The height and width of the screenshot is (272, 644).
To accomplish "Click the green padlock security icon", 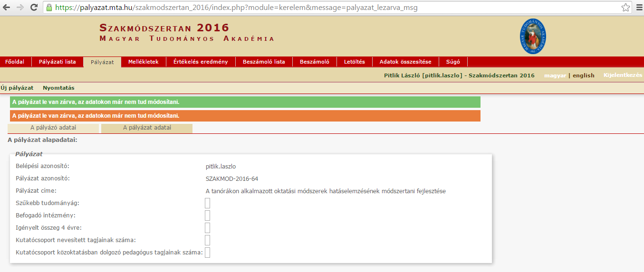I will pyautogui.click(x=49, y=8).
